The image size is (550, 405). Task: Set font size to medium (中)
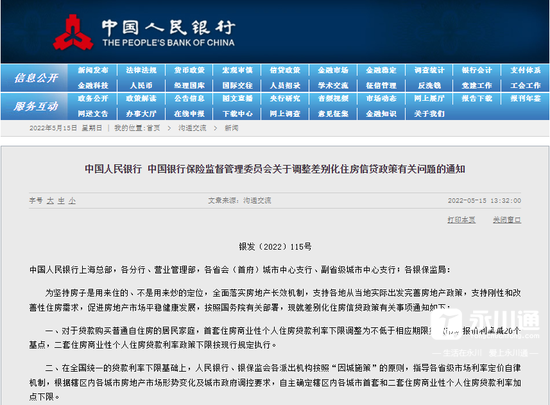61,201
